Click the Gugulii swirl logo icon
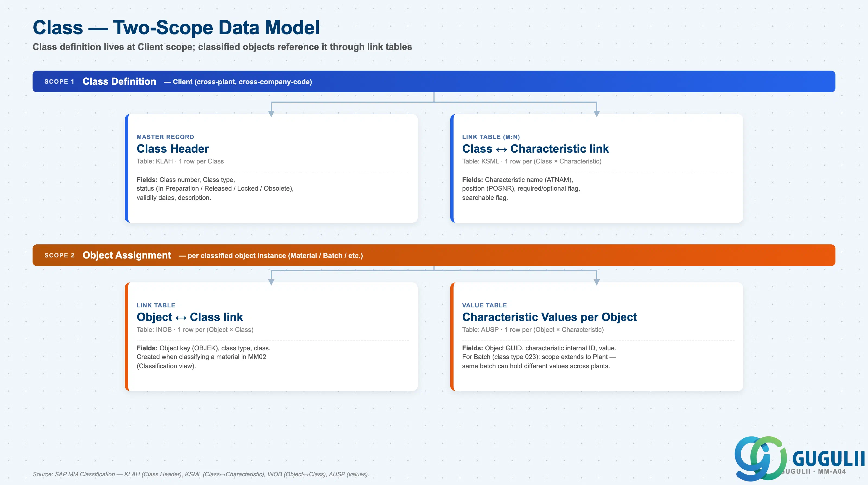This screenshot has width=868, height=485. [x=761, y=458]
